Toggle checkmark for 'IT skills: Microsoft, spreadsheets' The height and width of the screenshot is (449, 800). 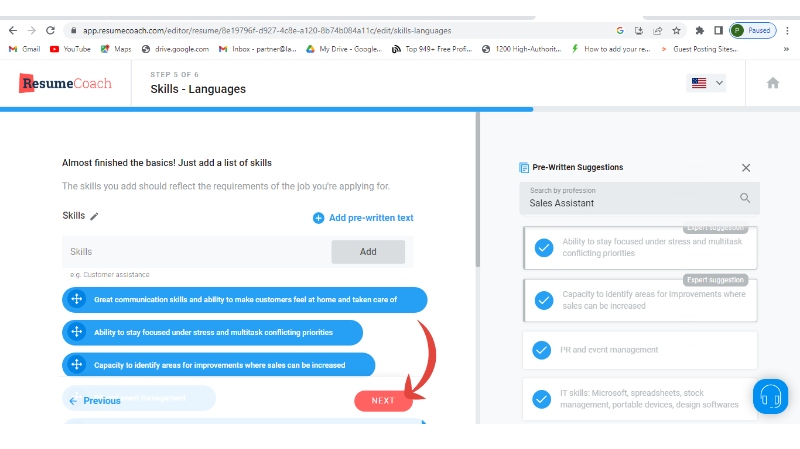[542, 399]
